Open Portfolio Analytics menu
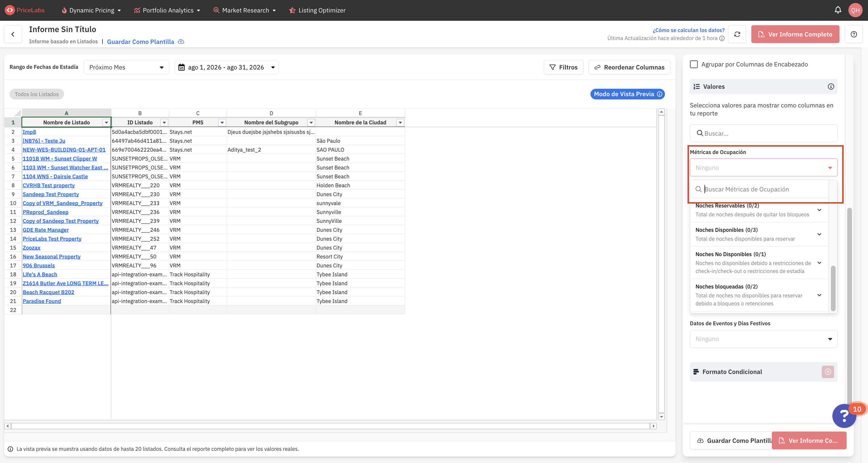This screenshot has height=463, width=868. [x=167, y=10]
